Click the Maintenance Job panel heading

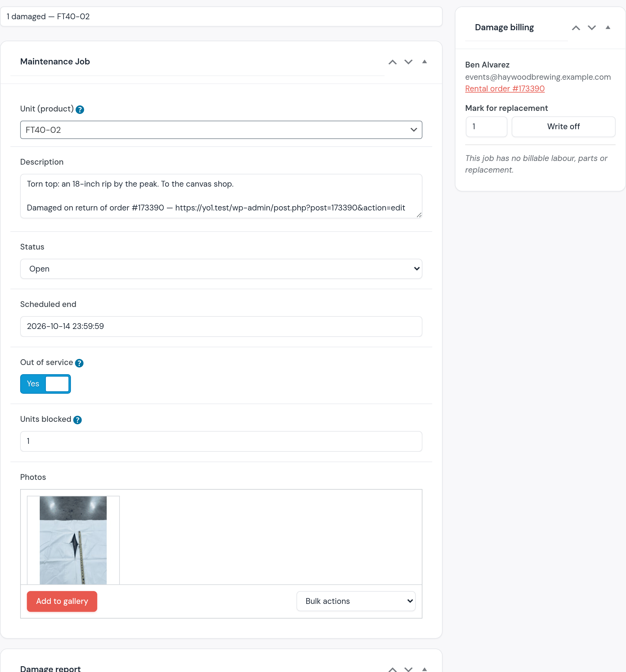(55, 61)
